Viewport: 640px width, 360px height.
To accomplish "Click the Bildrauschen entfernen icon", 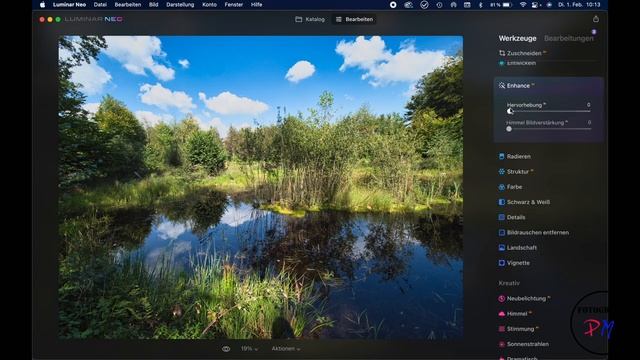I will click(502, 233).
